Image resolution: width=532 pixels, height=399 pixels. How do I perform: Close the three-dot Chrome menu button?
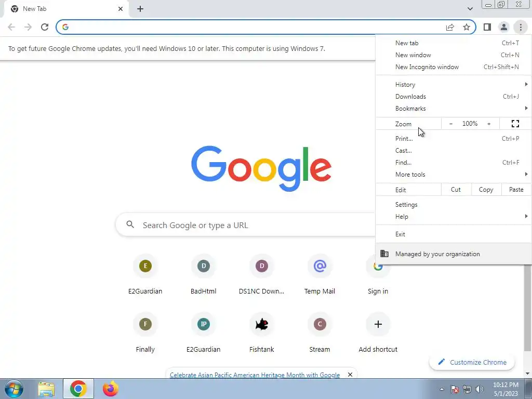click(521, 27)
